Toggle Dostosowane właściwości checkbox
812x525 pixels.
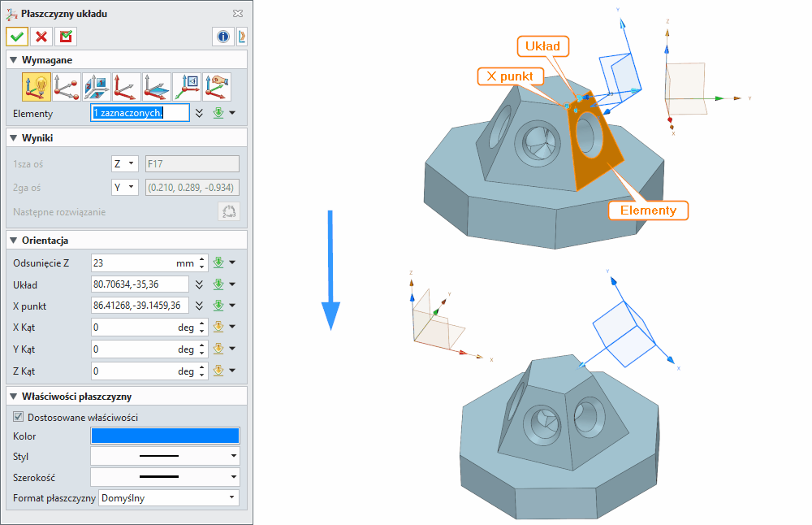click(19, 417)
